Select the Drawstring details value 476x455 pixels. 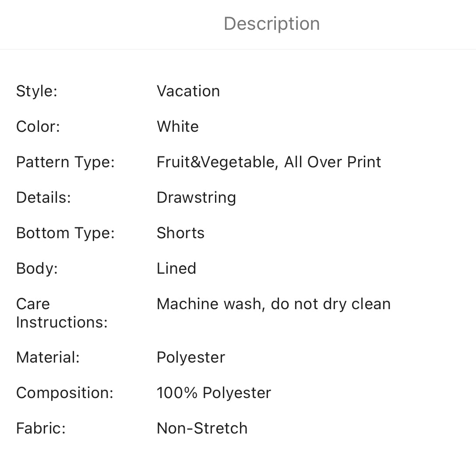[196, 198]
